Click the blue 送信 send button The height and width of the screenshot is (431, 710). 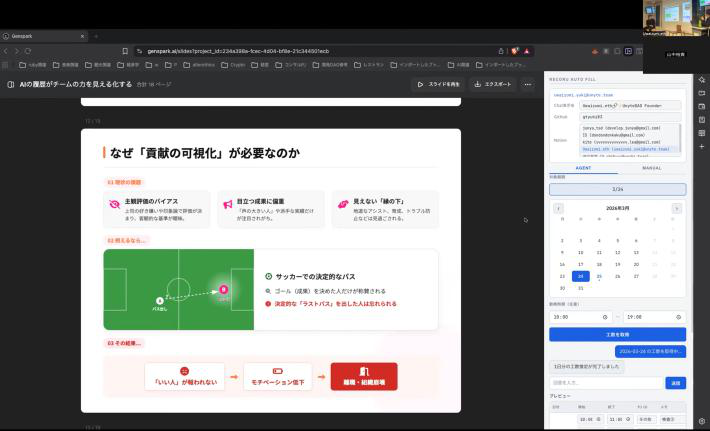[x=676, y=383]
